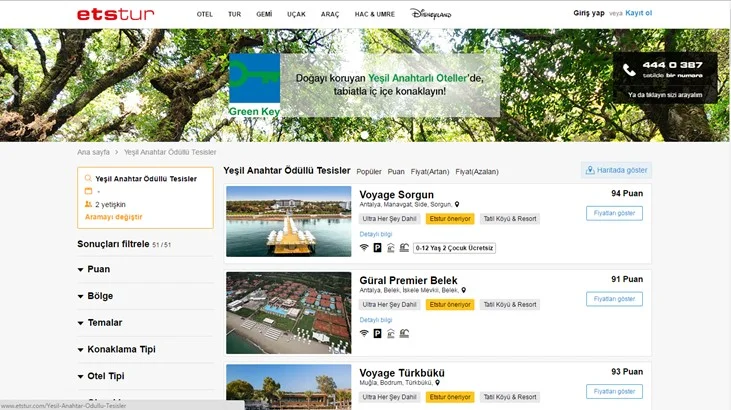Click Tatil Köyü & Resort tag on Voyage Sorgun

510,219
